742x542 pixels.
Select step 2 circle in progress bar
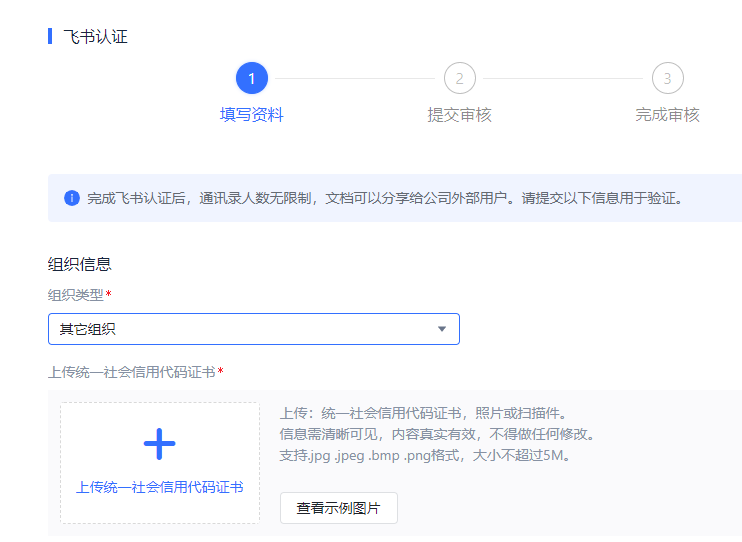pos(459,78)
